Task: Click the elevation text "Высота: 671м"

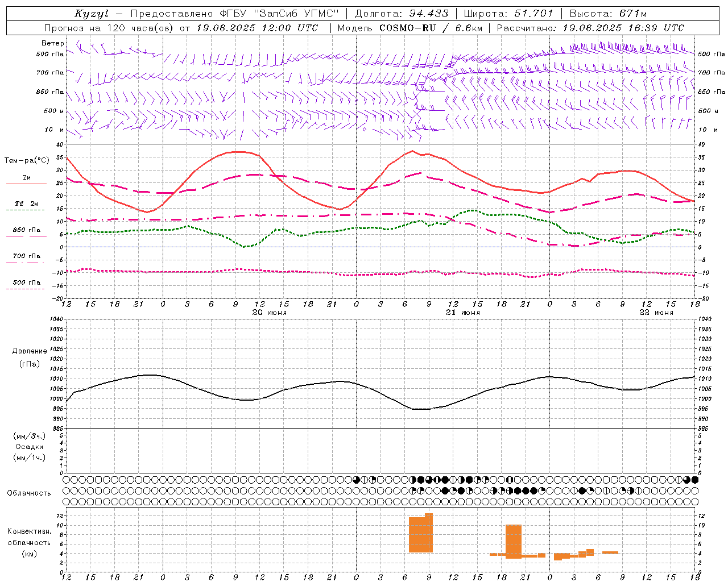Action: [608, 14]
